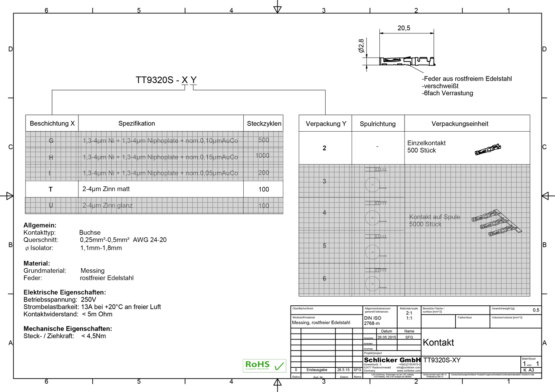This screenshot has width=555, height=392.
Task: Select the specification ending 'nom.0,10µmAuCo'
Action: tap(160, 140)
